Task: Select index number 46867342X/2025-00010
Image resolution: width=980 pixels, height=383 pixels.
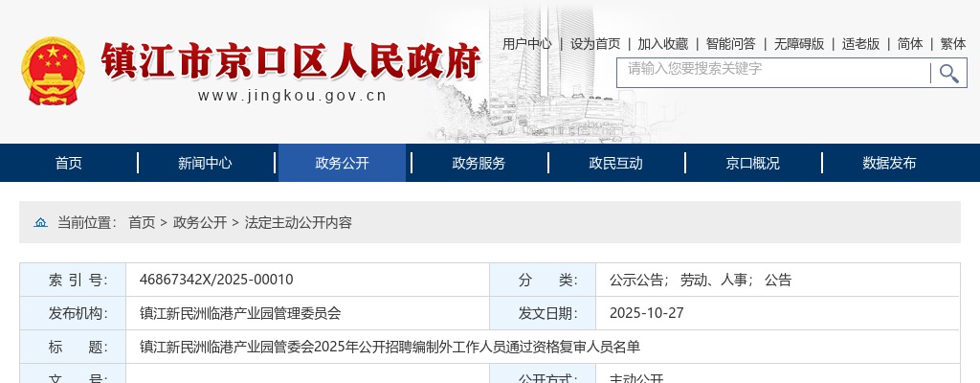Action: pos(216,280)
